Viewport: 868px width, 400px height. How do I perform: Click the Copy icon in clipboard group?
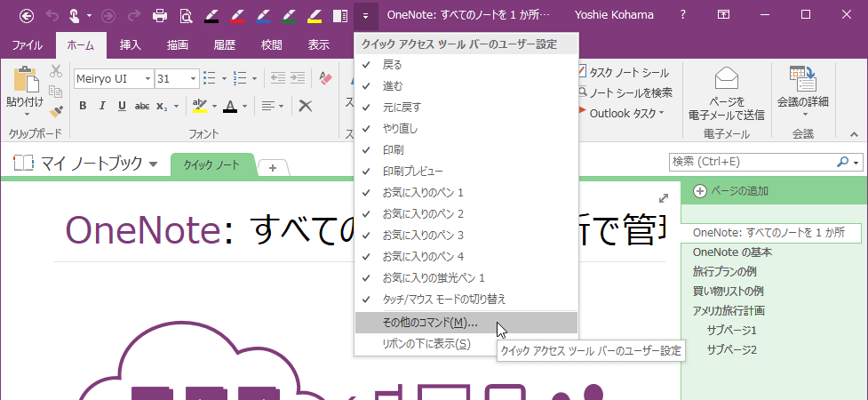(55, 92)
